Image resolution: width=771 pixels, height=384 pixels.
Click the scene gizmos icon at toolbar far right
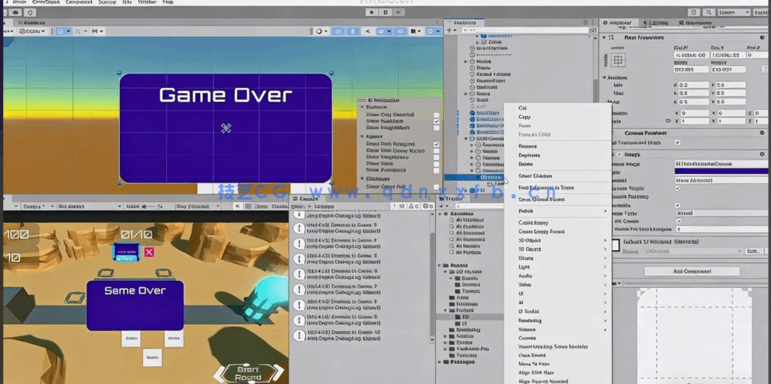pos(431,31)
